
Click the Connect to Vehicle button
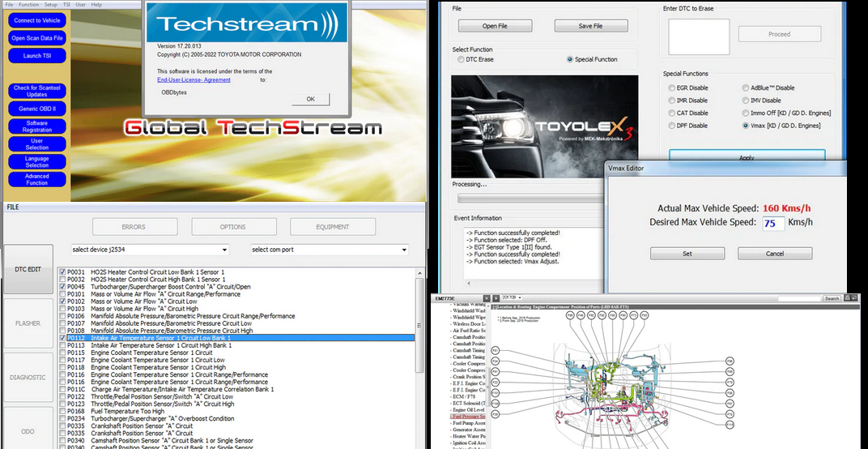36,20
